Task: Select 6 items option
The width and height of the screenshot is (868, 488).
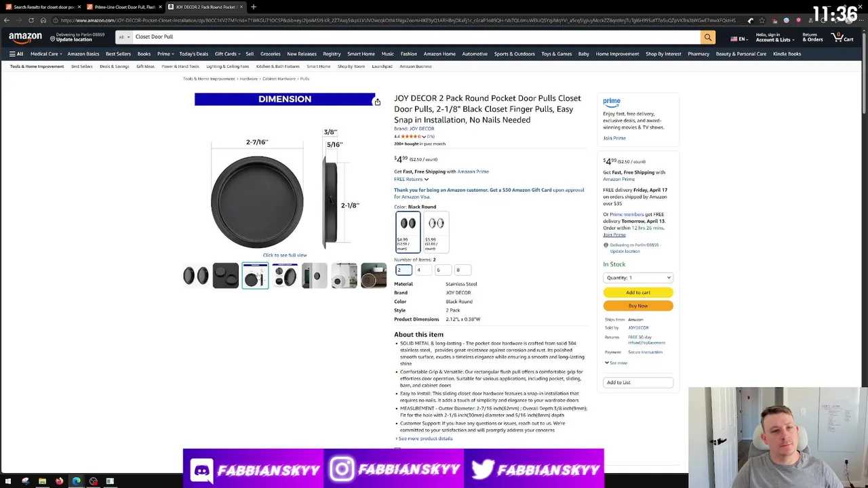Action: (x=443, y=270)
